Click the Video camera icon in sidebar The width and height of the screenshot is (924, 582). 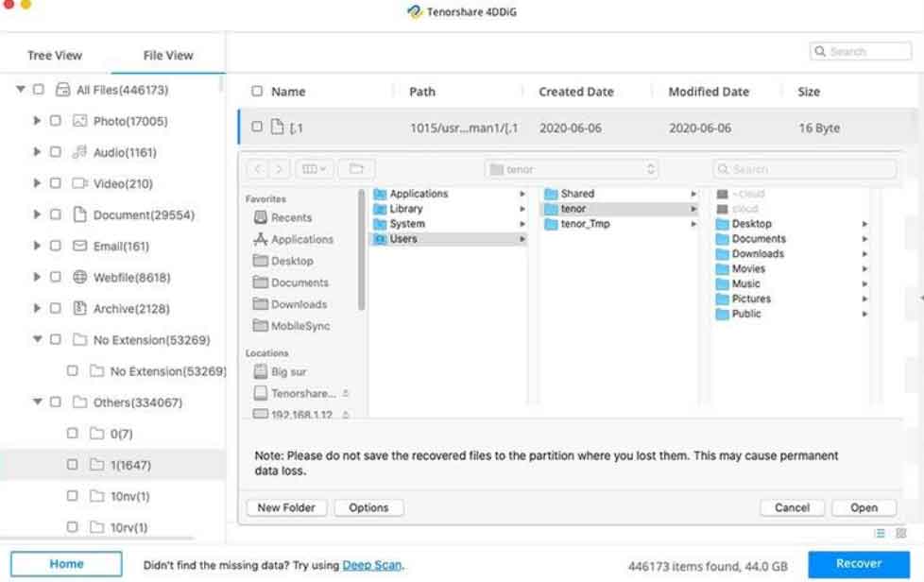pyautogui.click(x=79, y=183)
